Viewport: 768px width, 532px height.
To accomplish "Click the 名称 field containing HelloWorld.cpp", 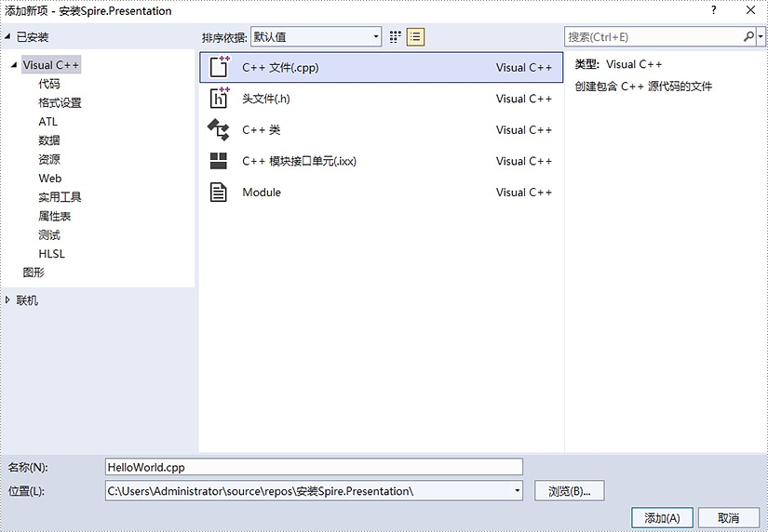I will [x=314, y=467].
